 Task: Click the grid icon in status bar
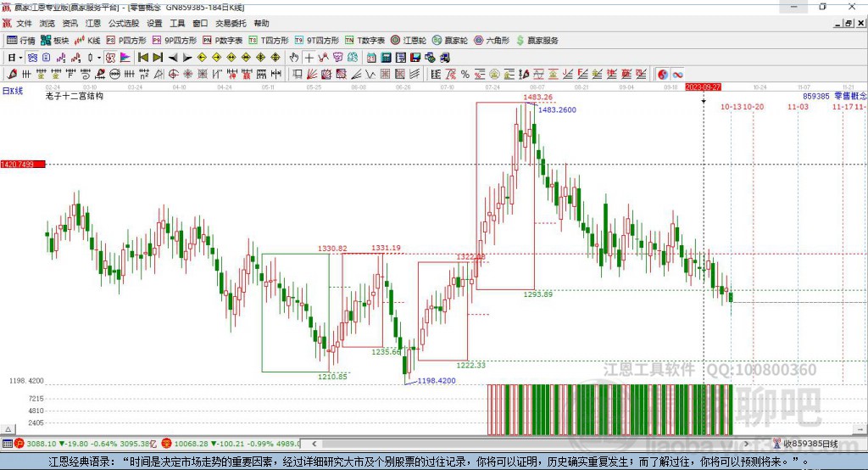pos(7,444)
